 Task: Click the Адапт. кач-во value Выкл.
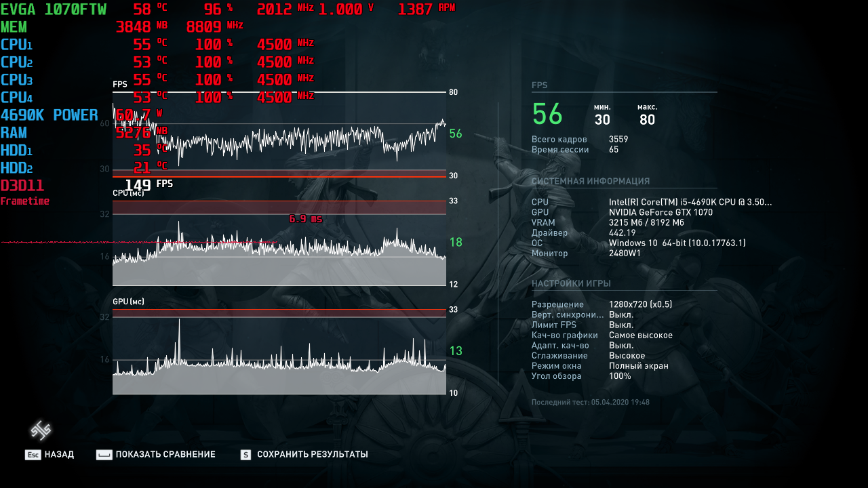[621, 345]
